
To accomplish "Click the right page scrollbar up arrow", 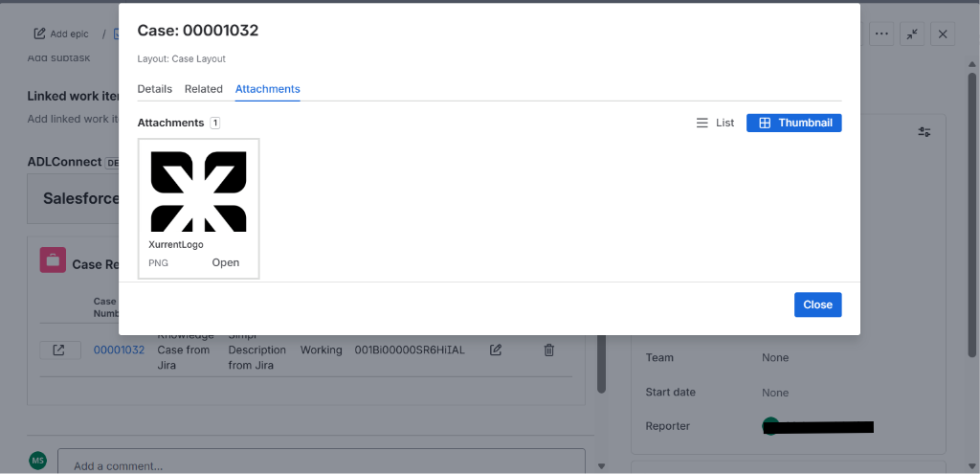I will pyautogui.click(x=972, y=64).
